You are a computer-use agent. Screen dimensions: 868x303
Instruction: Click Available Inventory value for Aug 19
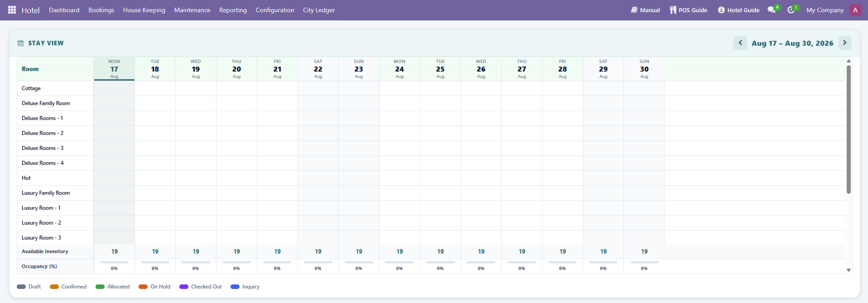click(196, 251)
